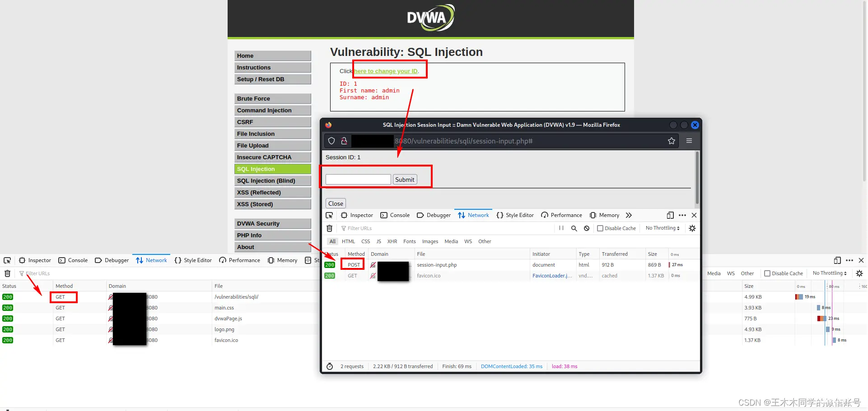Click the request blocking icon in popup devtools
The height and width of the screenshot is (411, 868).
587,228
